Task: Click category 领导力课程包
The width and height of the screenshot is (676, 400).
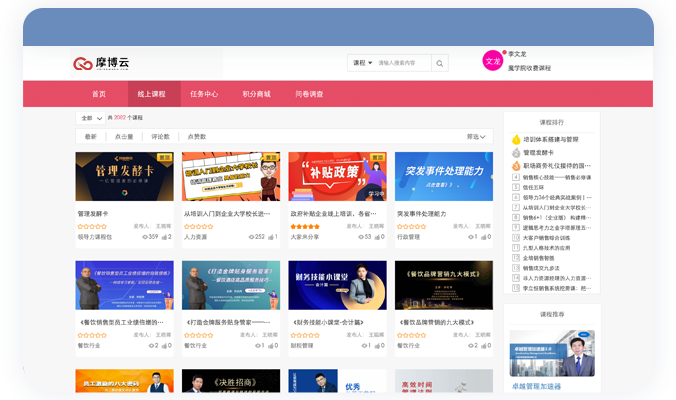Action: click(x=95, y=237)
